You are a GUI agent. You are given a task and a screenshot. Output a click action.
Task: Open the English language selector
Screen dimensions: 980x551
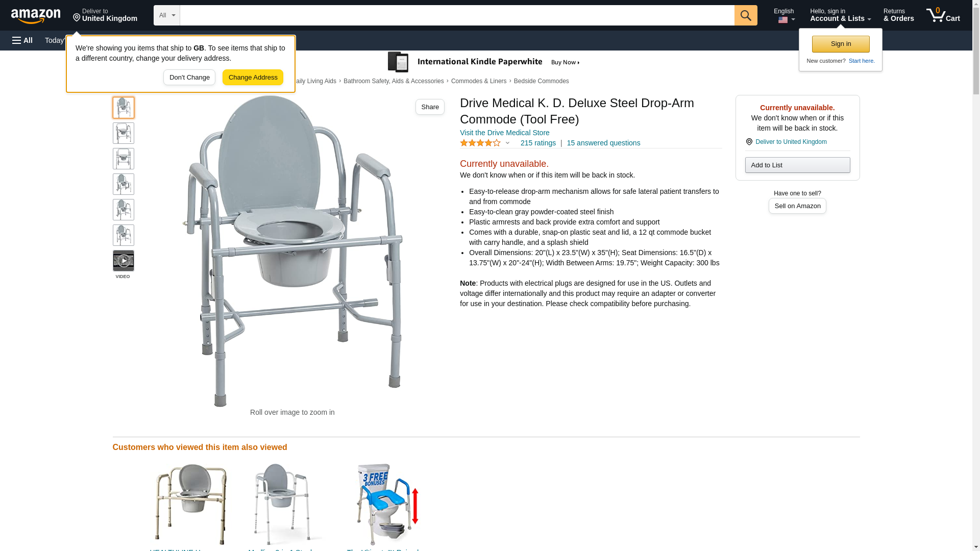(x=784, y=15)
